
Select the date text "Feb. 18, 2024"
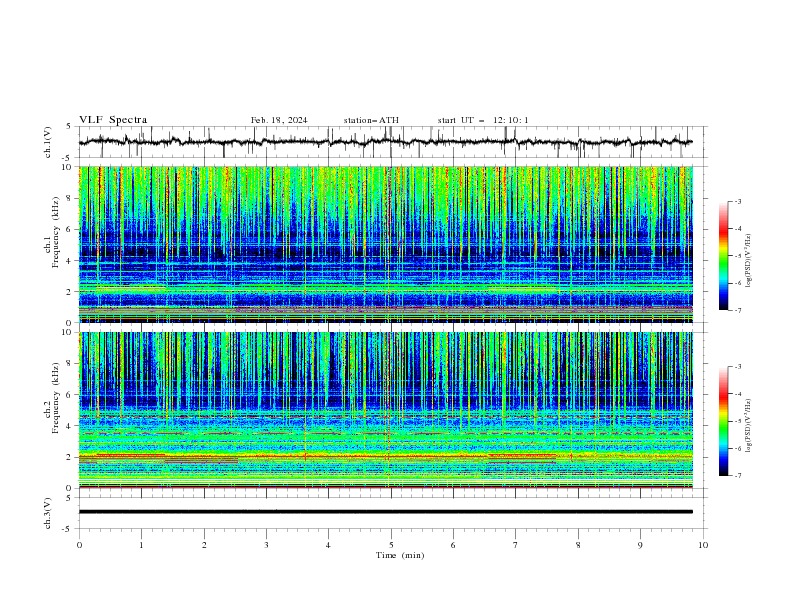click(x=279, y=120)
